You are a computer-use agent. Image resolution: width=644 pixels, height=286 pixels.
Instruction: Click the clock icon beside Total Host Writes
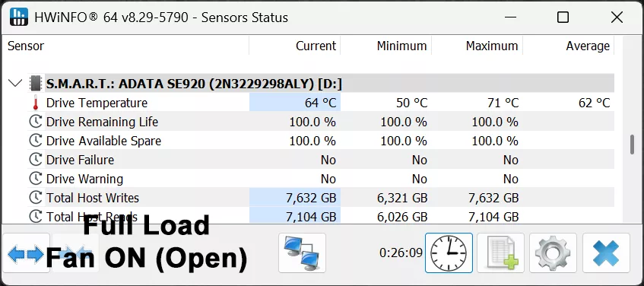[x=36, y=198]
